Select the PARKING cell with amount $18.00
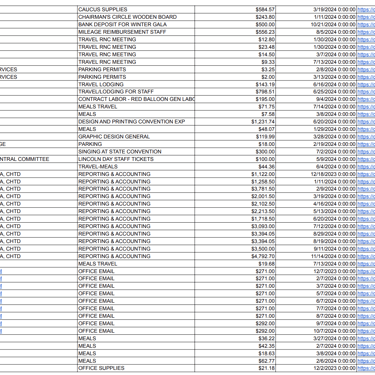The height and width of the screenshot is (375, 375). pyautogui.click(x=136, y=144)
